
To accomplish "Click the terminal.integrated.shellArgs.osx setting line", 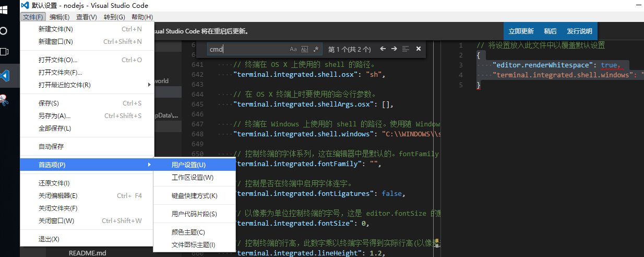I will pyautogui.click(x=314, y=104).
